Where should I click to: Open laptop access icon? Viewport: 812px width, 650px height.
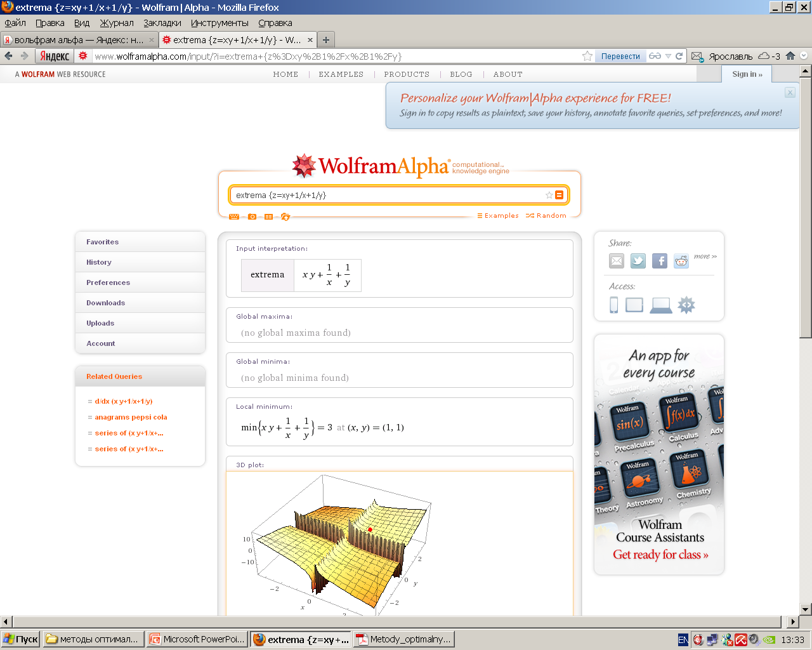click(661, 306)
